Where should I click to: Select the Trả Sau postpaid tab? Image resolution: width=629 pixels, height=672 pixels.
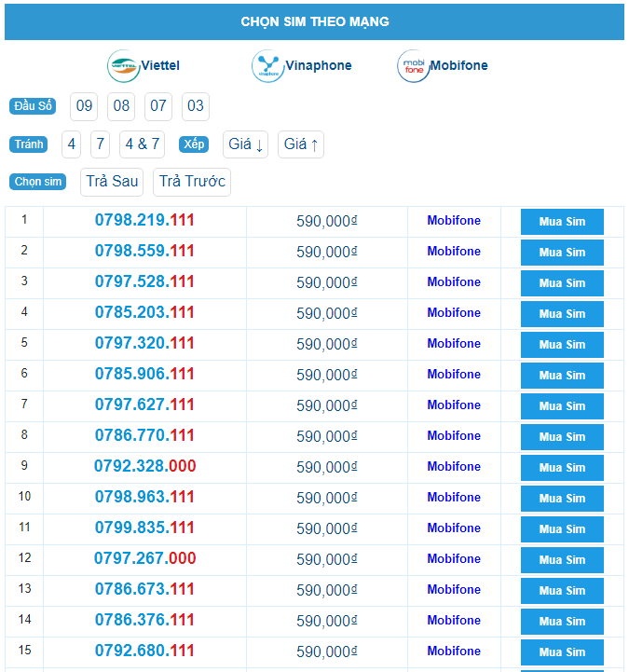(x=112, y=182)
